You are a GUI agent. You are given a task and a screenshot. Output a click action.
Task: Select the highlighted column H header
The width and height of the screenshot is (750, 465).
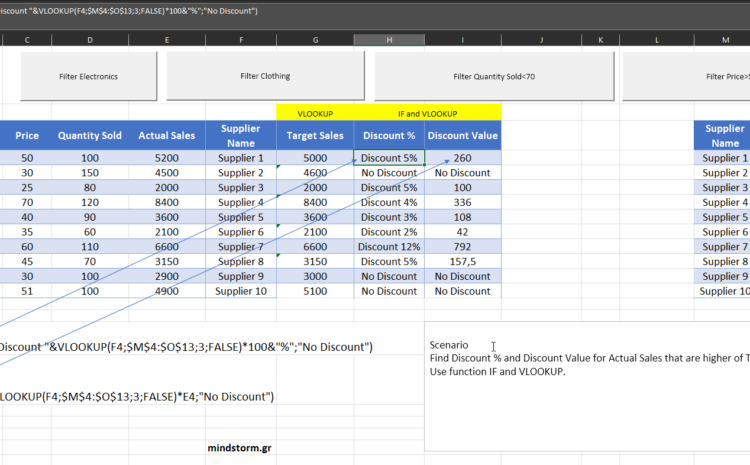coord(389,40)
